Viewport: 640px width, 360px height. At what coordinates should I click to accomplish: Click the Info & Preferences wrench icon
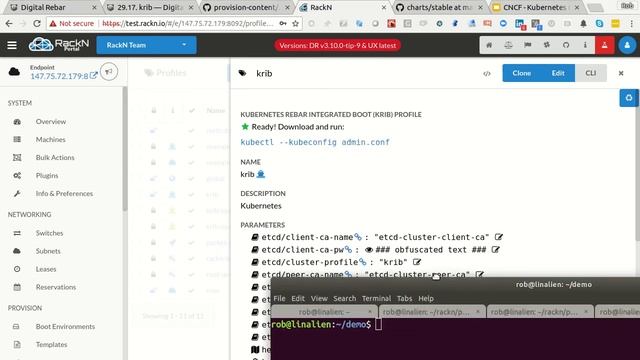(17, 193)
